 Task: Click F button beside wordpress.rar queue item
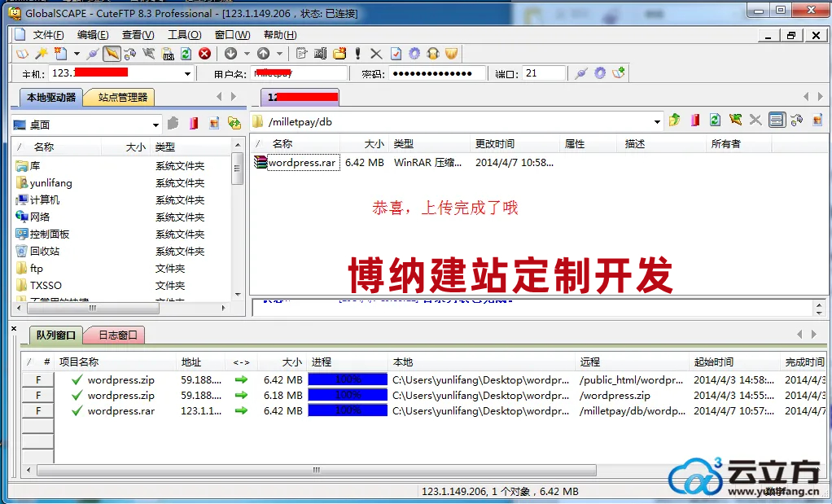(x=37, y=411)
